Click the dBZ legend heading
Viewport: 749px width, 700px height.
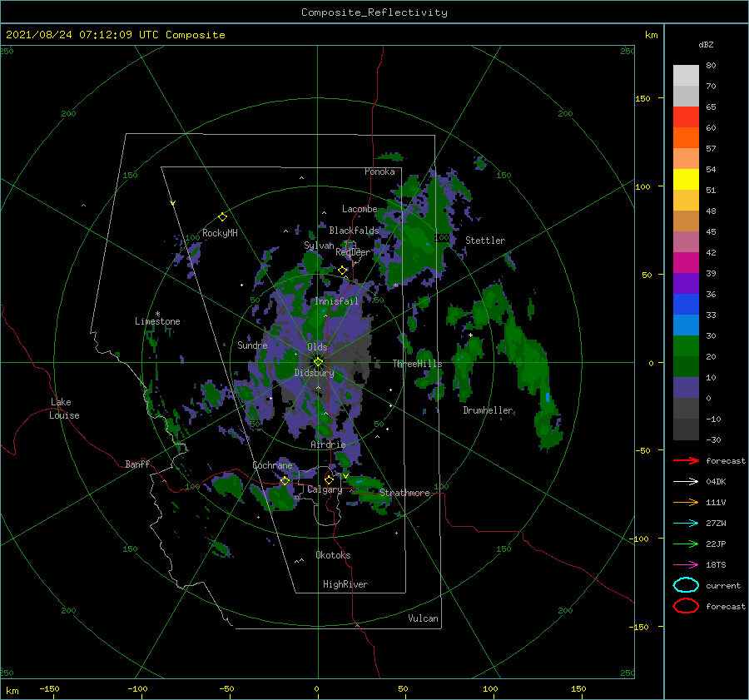point(706,44)
